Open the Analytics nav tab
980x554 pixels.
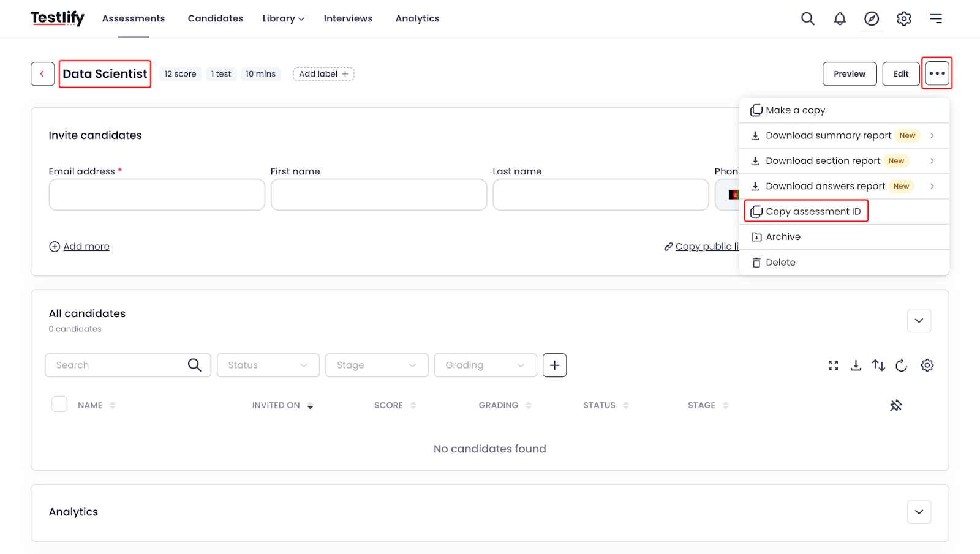(x=418, y=18)
